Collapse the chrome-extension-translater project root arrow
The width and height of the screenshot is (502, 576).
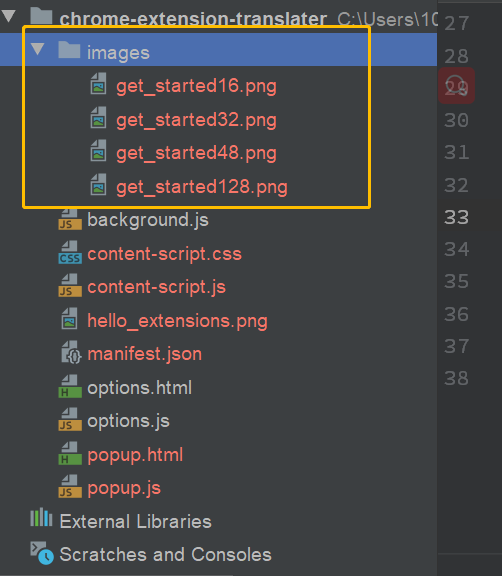coord(8,16)
